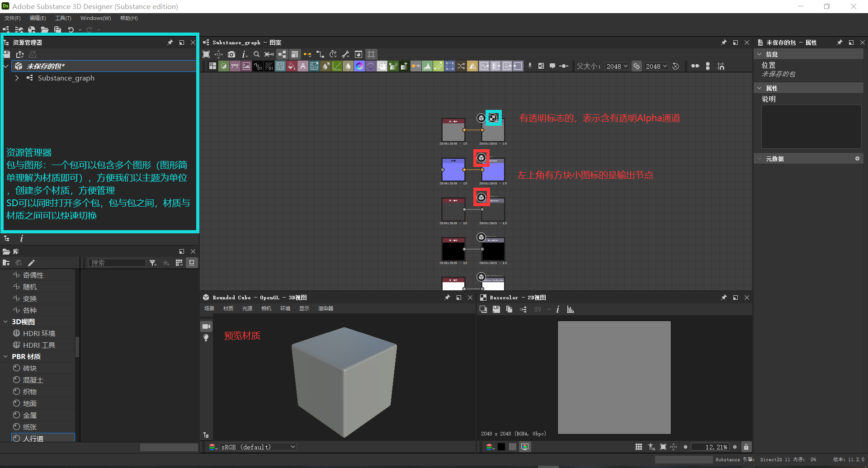The height and width of the screenshot is (468, 868).
Task: Select PBR material preset 金属
Action: 30,415
